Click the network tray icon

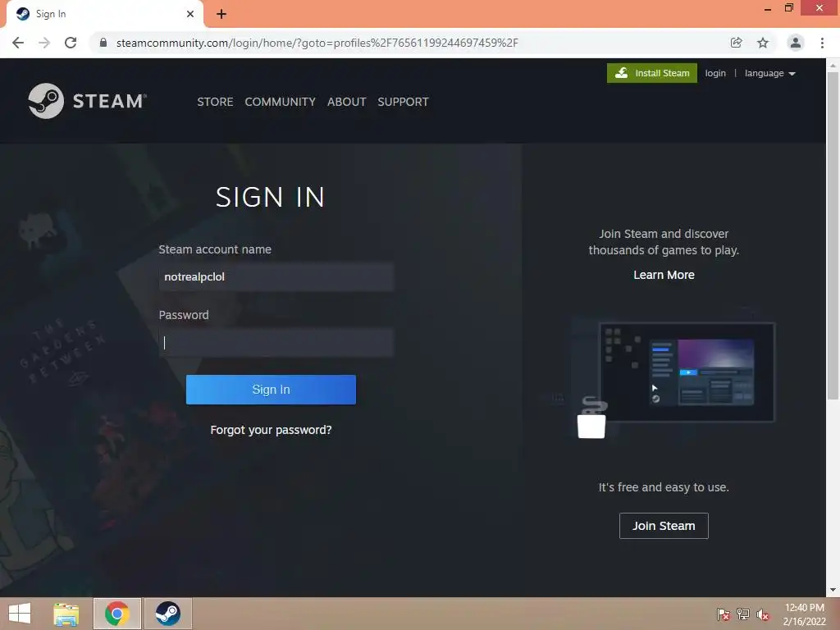[x=743, y=614]
